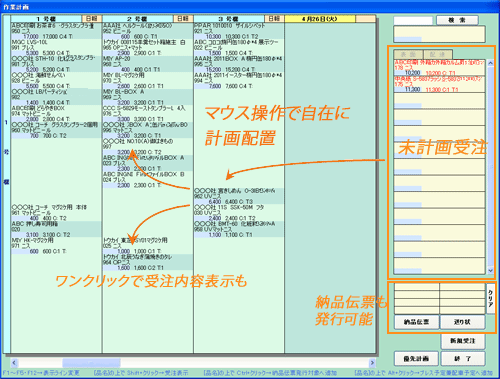Click the 送り状 invoice button

462,322
